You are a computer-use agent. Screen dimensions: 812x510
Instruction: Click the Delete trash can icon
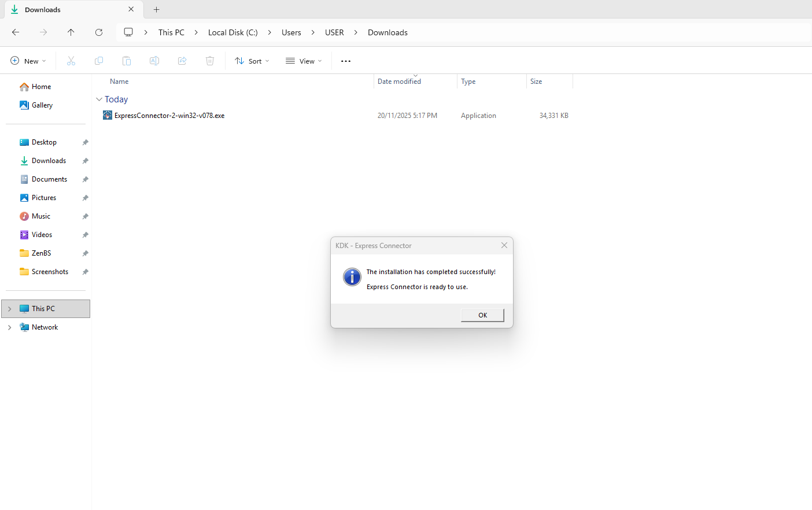pos(210,61)
